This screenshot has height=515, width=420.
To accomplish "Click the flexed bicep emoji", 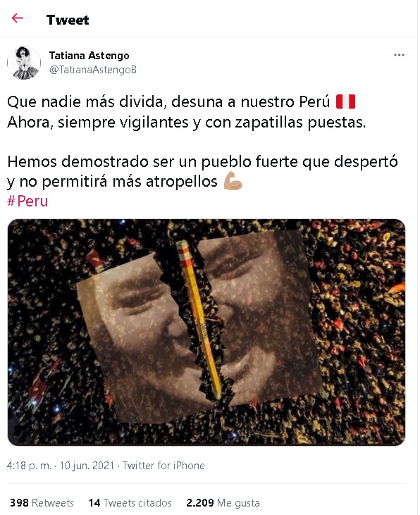I will point(233,181).
